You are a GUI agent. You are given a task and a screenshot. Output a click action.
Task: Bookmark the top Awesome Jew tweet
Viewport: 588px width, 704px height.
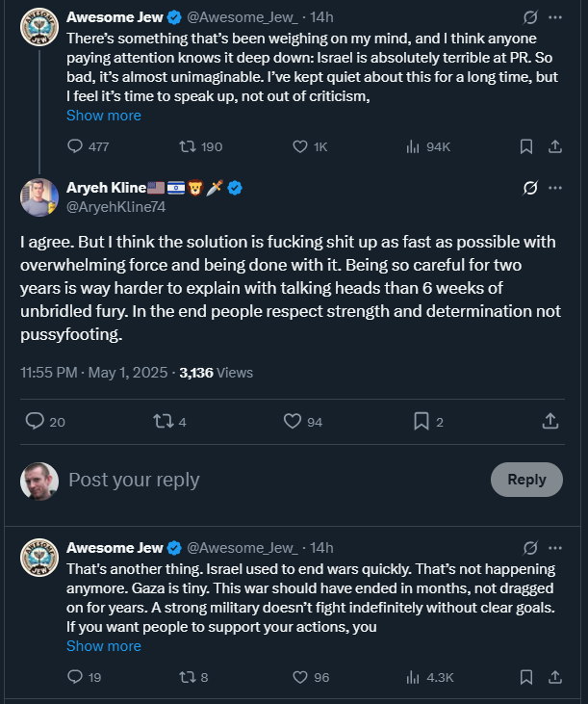[x=526, y=146]
